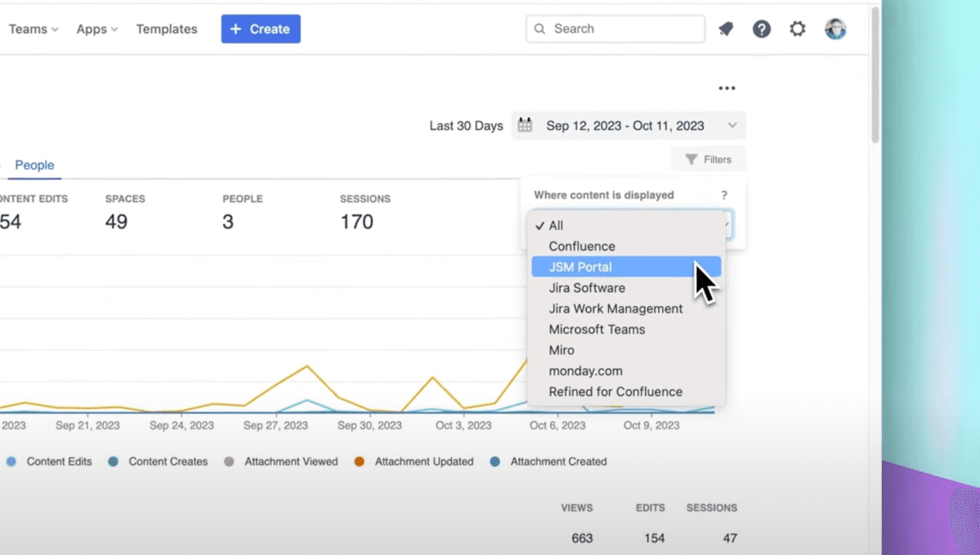
Task: Focus the Search input field
Action: pyautogui.click(x=615, y=29)
